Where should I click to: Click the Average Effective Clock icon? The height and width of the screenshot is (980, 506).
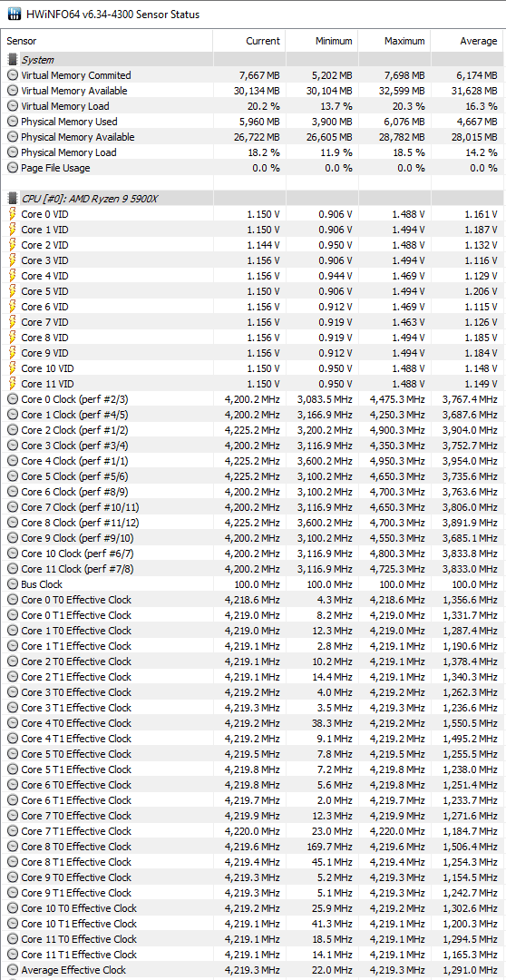pyautogui.click(x=13, y=970)
